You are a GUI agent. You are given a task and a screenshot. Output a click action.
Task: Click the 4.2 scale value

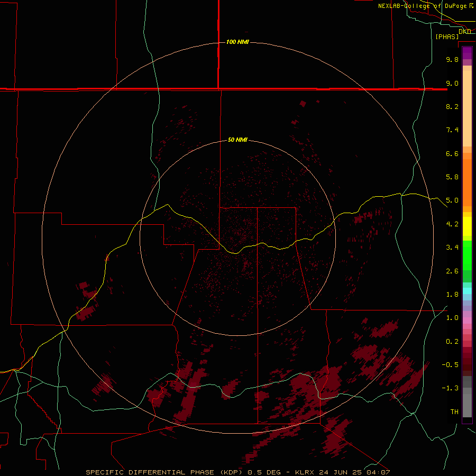point(452,224)
